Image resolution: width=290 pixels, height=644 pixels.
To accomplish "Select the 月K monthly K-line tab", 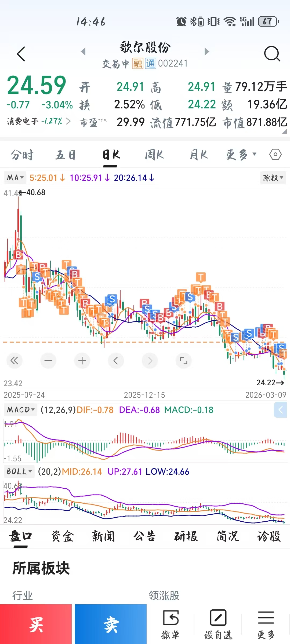I will [198, 155].
